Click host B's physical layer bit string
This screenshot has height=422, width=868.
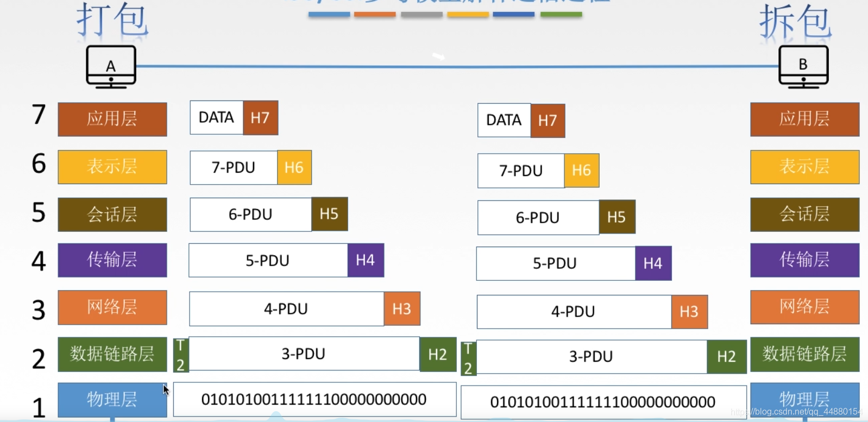click(604, 402)
